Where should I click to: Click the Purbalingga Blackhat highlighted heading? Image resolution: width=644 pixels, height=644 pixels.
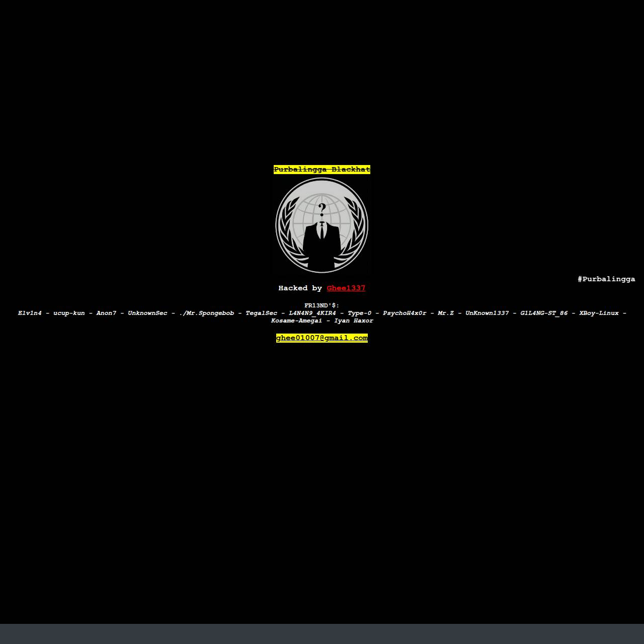click(322, 170)
